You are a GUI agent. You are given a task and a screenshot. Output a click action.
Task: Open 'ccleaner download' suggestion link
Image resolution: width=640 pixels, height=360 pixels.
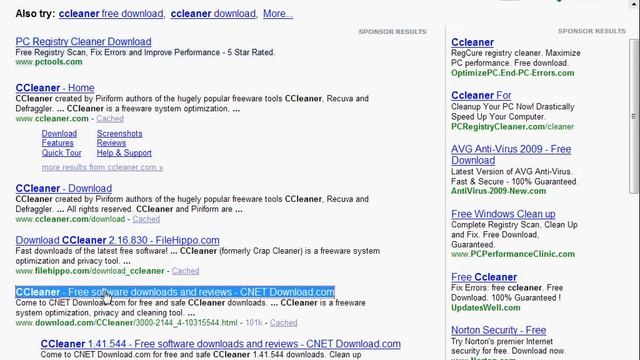213,13
